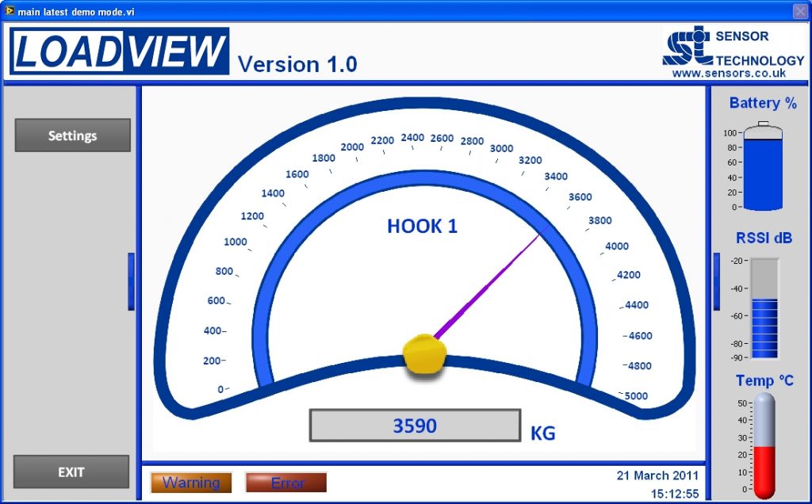Select the HOOK 1 label
This screenshot has height=504, width=812.
click(x=422, y=226)
